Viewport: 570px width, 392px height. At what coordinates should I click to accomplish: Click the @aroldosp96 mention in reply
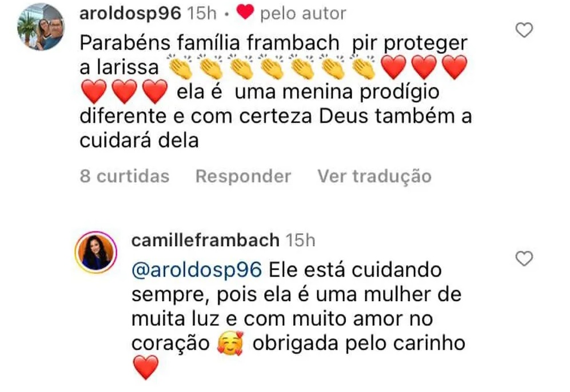(197, 270)
